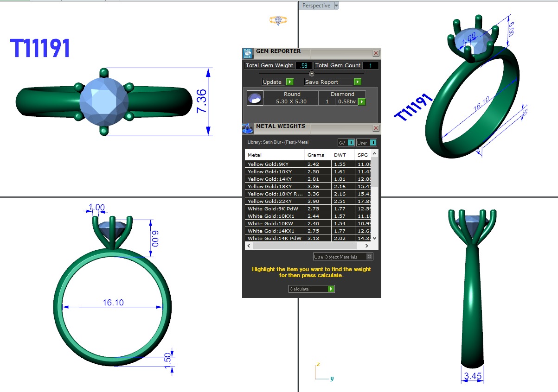Click the Gem Reporter panel icon
This screenshot has width=558, height=392.
pos(248,53)
